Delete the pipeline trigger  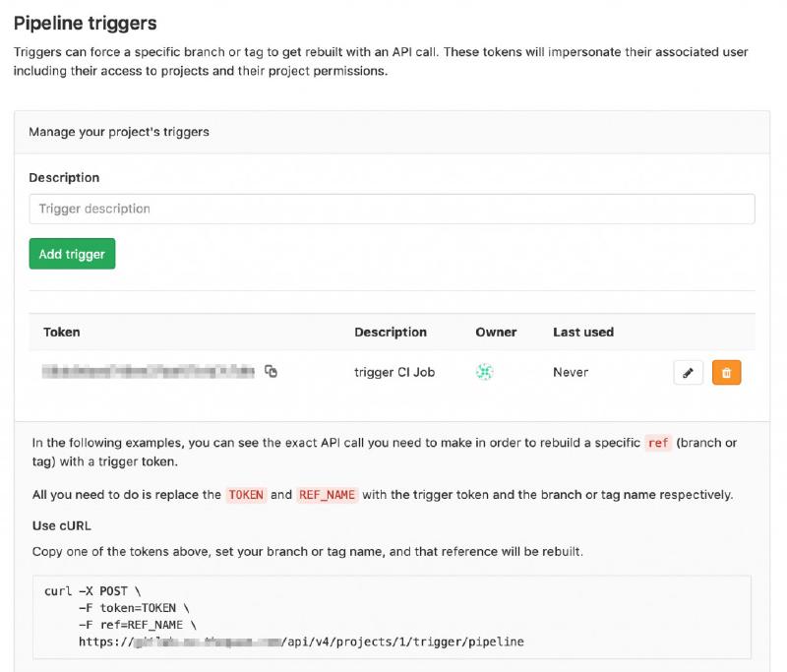(x=726, y=372)
